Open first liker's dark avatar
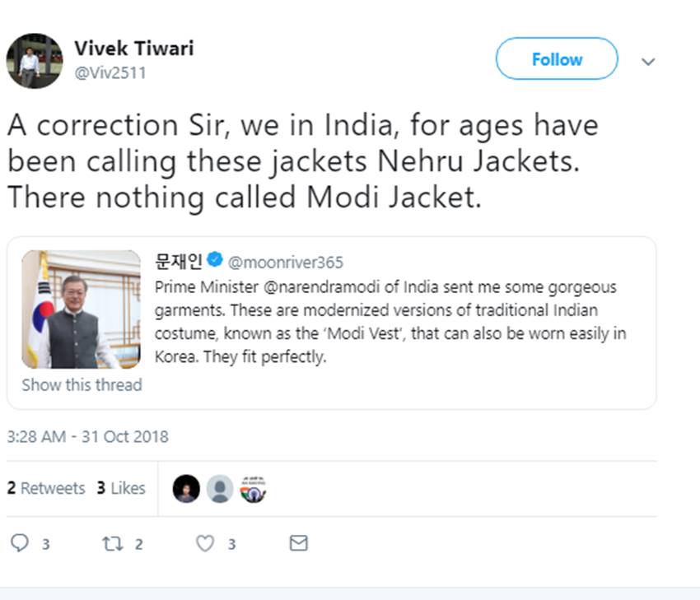The image size is (700, 600). (186, 489)
